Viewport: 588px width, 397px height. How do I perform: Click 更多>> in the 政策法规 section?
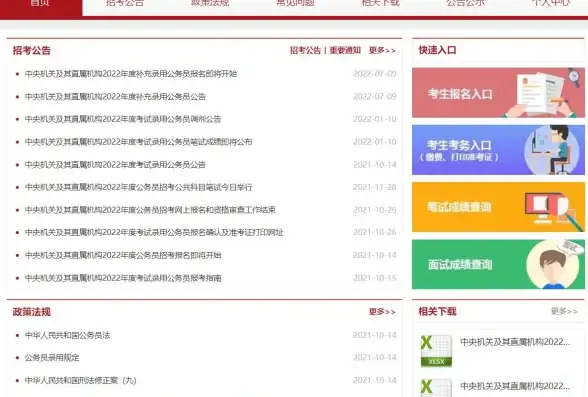point(382,312)
